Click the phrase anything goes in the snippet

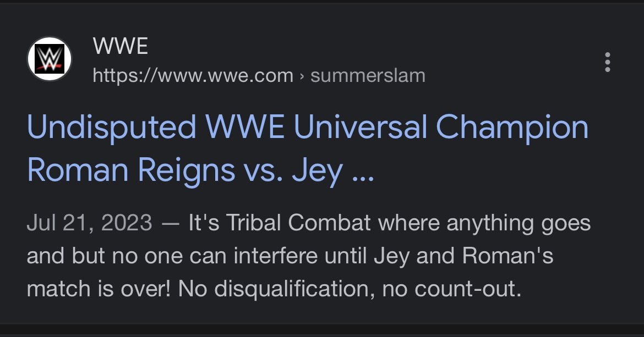519,223
